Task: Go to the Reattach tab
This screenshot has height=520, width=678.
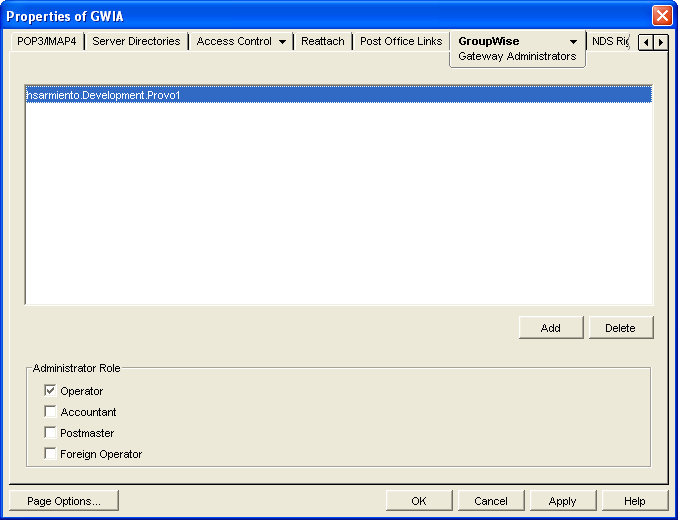Action: [323, 42]
